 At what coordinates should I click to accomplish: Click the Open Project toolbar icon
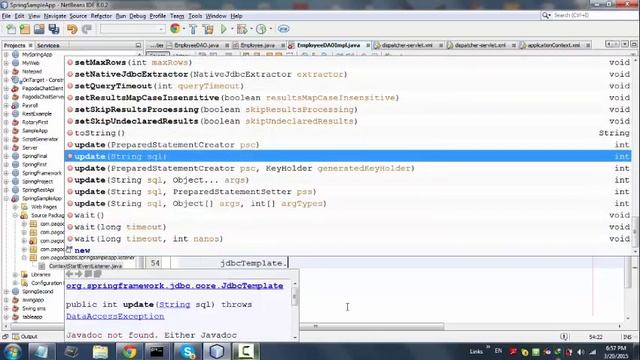tap(39, 29)
